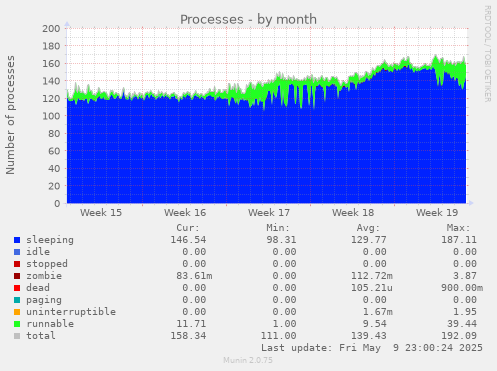
Task: Click the 'zombie' legend label
Action: click(44, 276)
